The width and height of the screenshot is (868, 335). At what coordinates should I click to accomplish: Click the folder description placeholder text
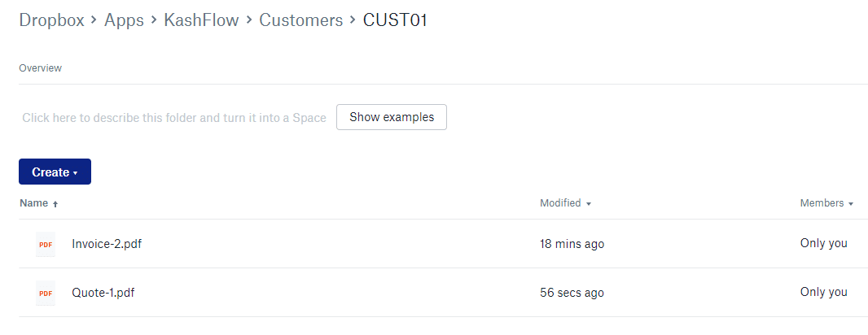[x=174, y=118]
